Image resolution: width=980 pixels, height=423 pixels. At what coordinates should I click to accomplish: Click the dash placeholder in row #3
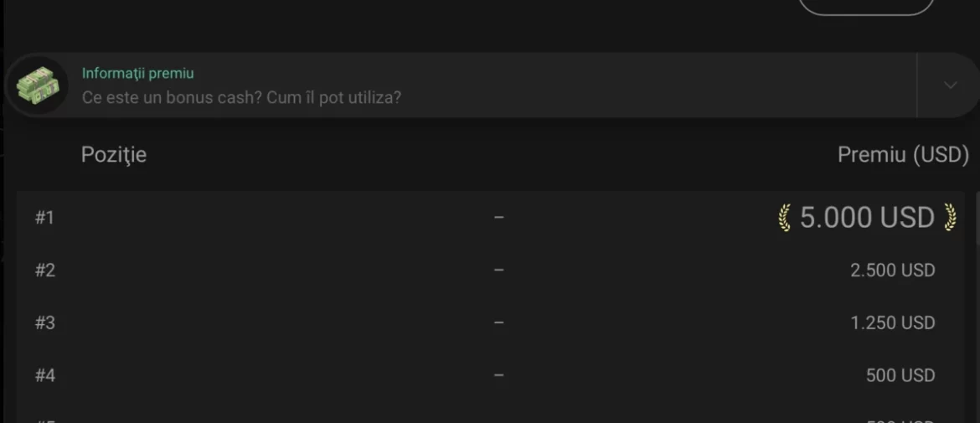click(x=498, y=323)
